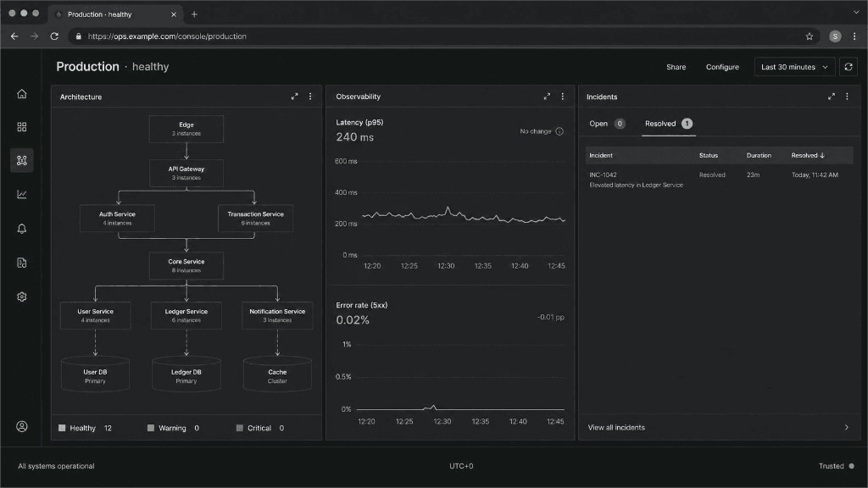
Task: Select the Edge node in architecture diagram
Action: click(186, 129)
